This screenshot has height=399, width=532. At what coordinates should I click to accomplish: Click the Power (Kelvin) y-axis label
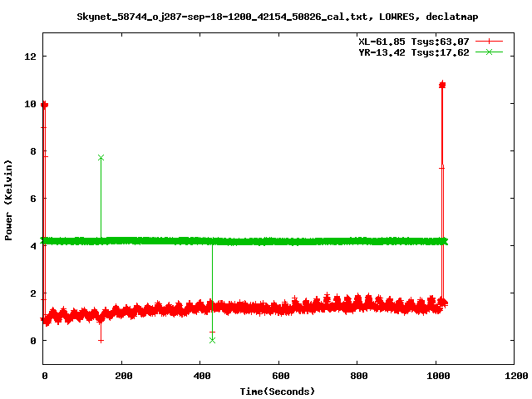pyautogui.click(x=8, y=200)
